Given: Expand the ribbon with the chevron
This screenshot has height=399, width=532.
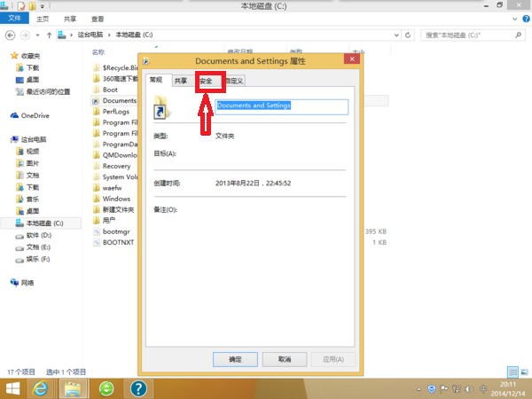Looking at the screenshot, I should [514, 19].
